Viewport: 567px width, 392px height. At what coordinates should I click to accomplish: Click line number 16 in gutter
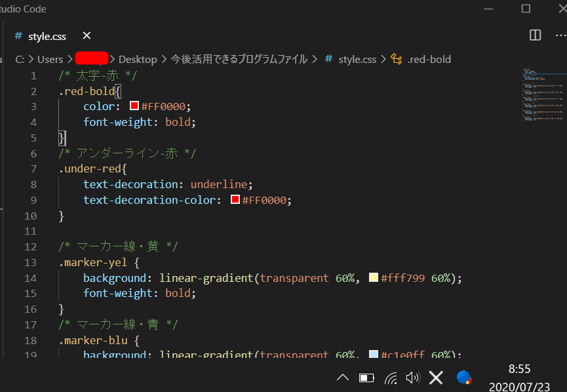(x=30, y=309)
